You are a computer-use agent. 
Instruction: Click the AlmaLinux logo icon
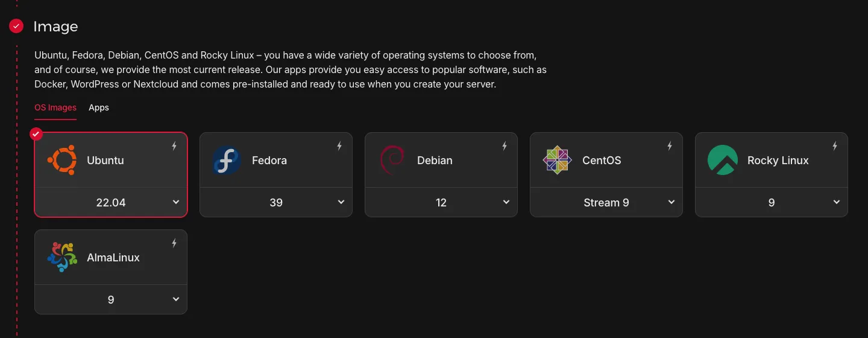(x=62, y=257)
